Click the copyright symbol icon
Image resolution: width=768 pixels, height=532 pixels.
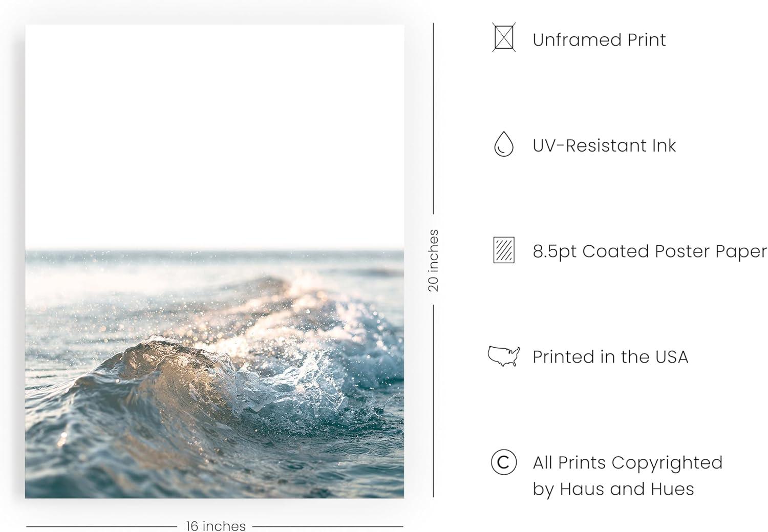coord(503,463)
